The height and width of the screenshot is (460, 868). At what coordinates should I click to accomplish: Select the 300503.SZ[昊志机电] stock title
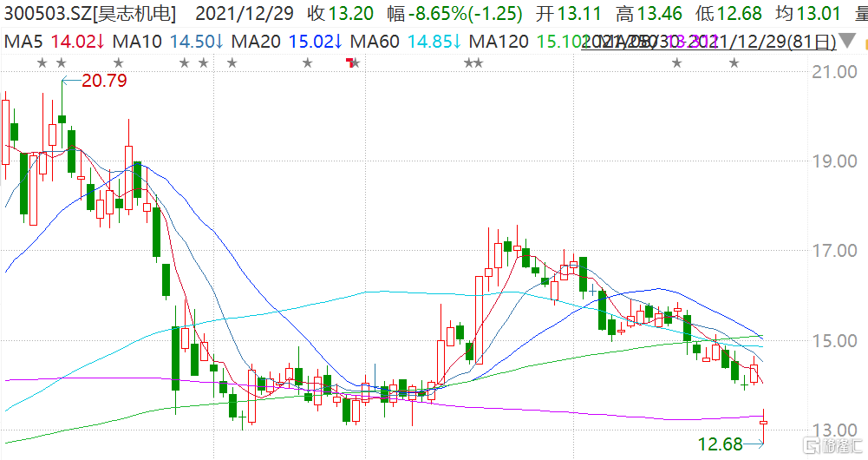click(90, 13)
